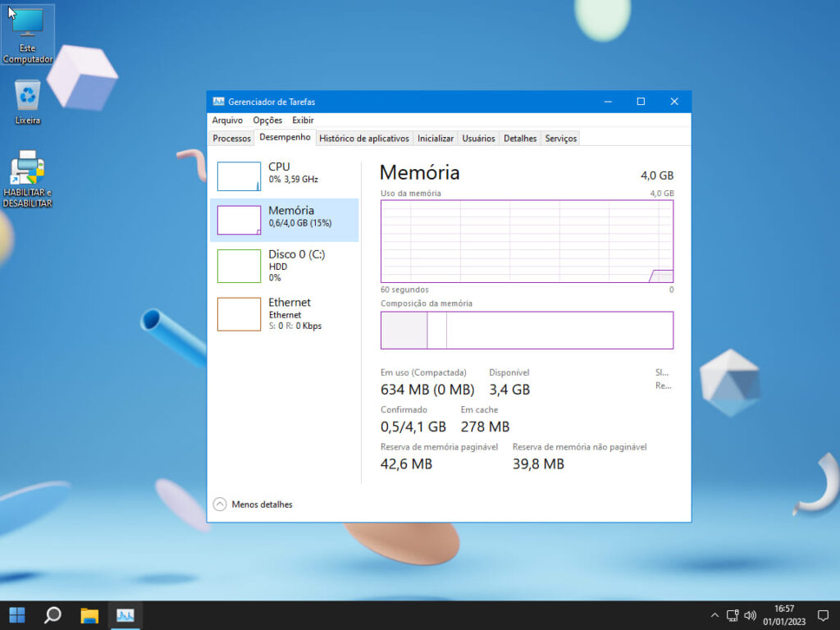Show hidden tray icons chevron
The height and width of the screenshot is (630, 840).
(714, 615)
